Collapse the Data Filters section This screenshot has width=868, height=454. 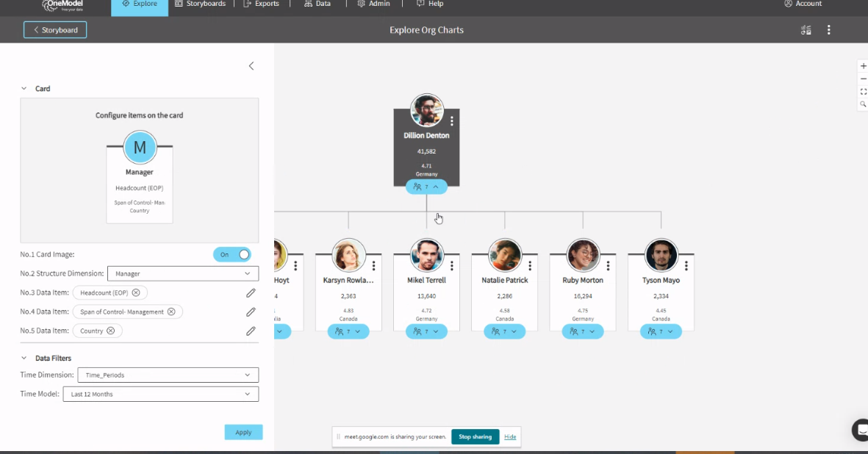click(x=24, y=358)
